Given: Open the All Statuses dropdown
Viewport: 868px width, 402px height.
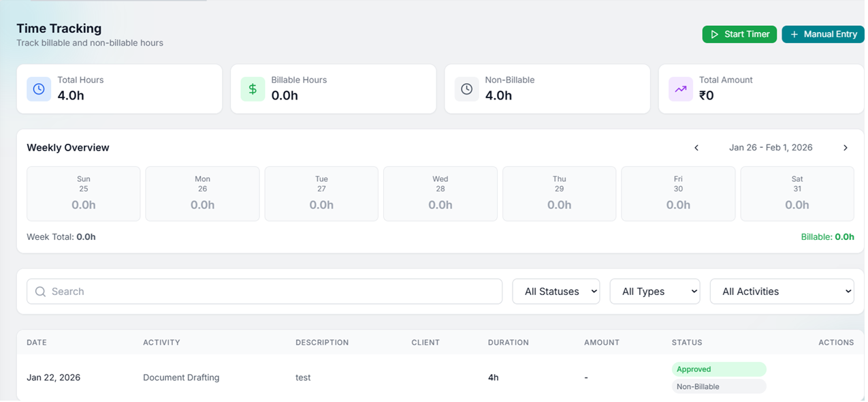Looking at the screenshot, I should [x=556, y=292].
